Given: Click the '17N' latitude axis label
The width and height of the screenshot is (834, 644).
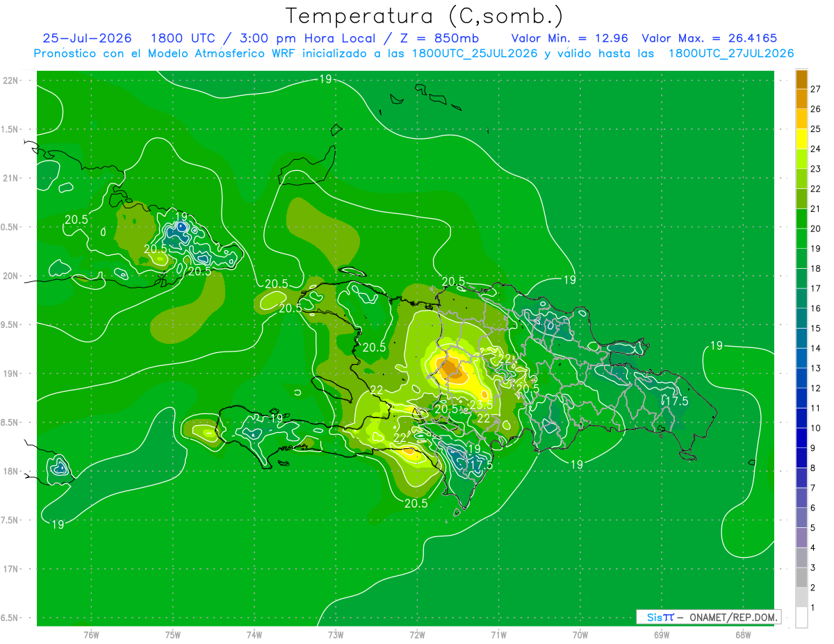Looking at the screenshot, I should click(12, 569).
